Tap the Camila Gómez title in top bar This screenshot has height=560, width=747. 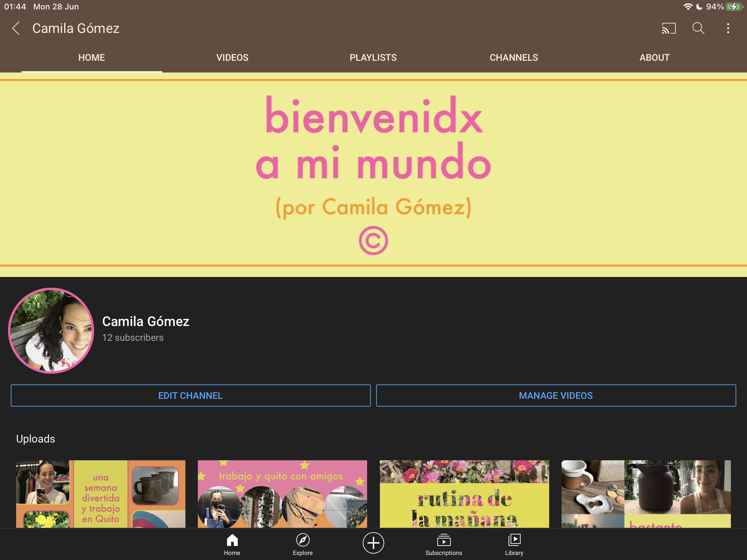(x=76, y=28)
